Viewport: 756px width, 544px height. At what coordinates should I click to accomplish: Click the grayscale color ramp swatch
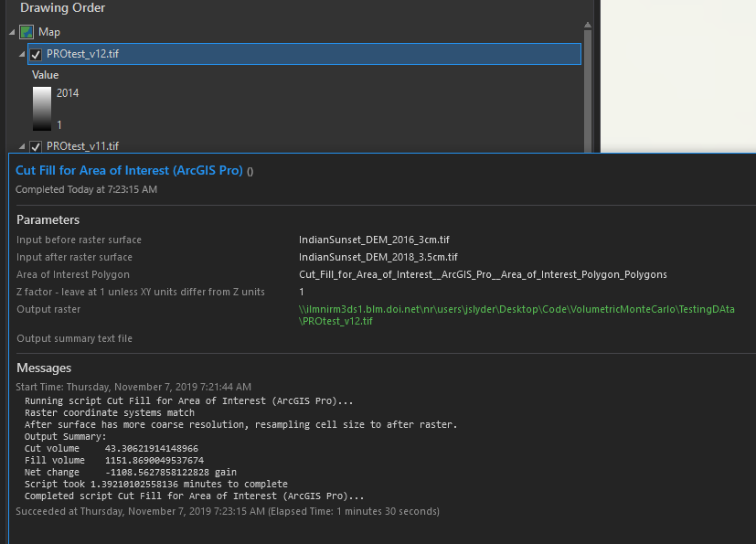point(42,109)
